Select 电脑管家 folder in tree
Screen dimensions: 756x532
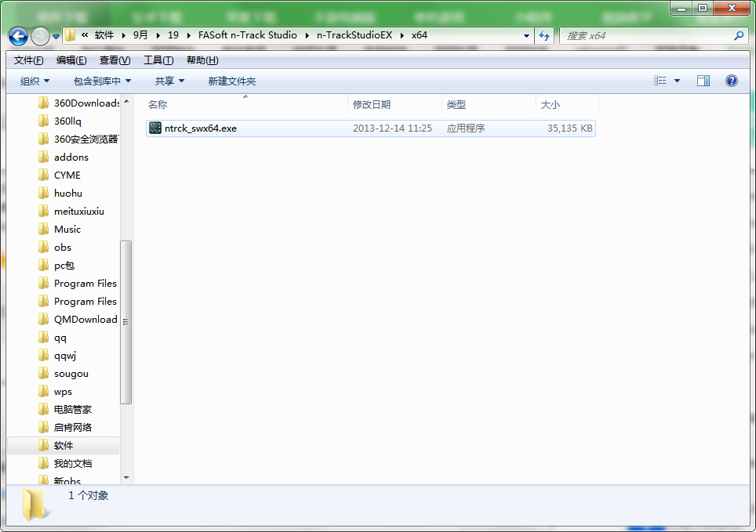pos(64,410)
